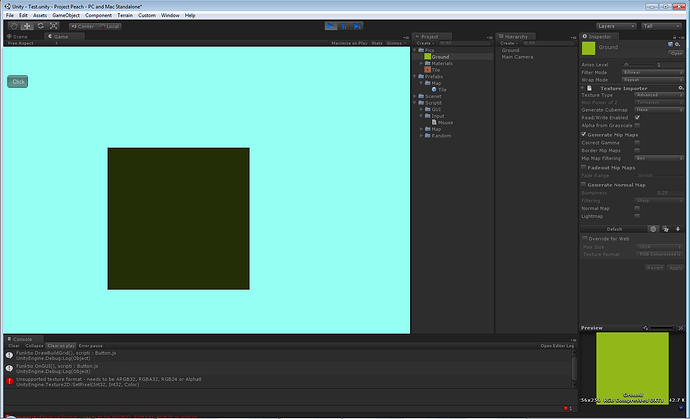The height and width of the screenshot is (419, 690).
Task: Click the warning icon of DrawBuildGrid log entry
Action: 9,355
